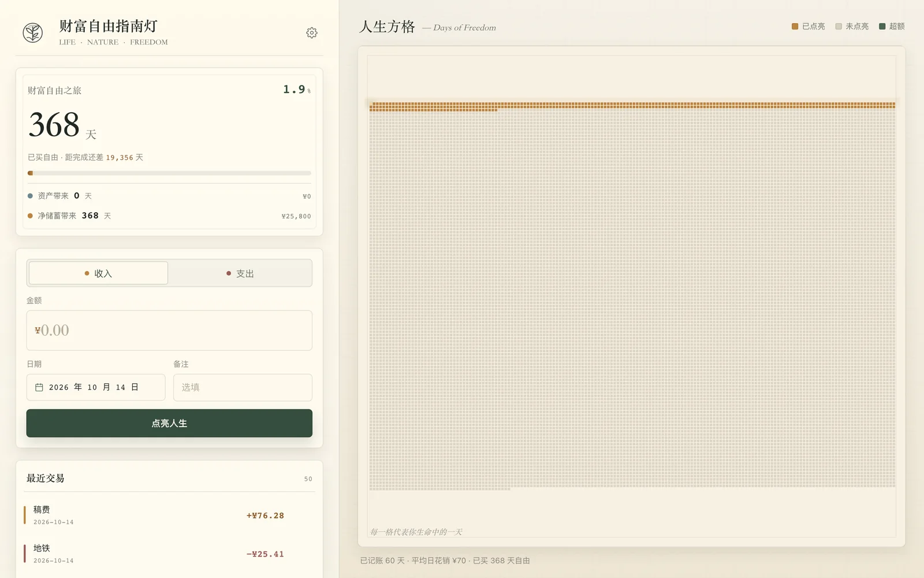This screenshot has height=578, width=924.
Task: Click the 财富自由指南灯 app title
Action: pos(109,26)
